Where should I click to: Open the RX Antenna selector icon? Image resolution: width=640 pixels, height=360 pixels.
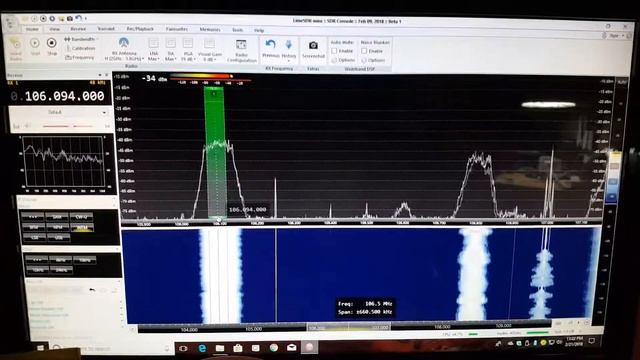point(124,42)
